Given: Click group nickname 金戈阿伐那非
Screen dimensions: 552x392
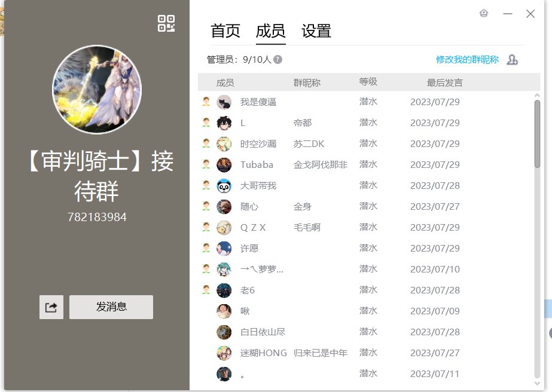Looking at the screenshot, I should click(x=321, y=165).
